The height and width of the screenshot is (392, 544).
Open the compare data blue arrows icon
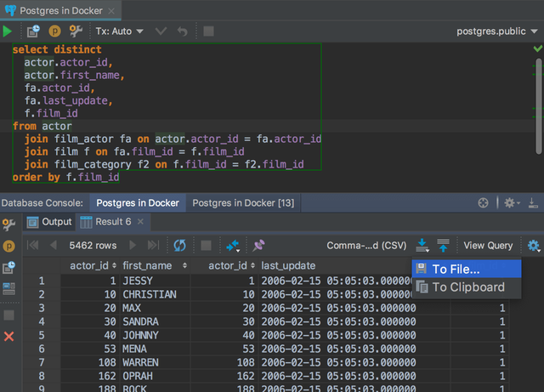click(233, 246)
